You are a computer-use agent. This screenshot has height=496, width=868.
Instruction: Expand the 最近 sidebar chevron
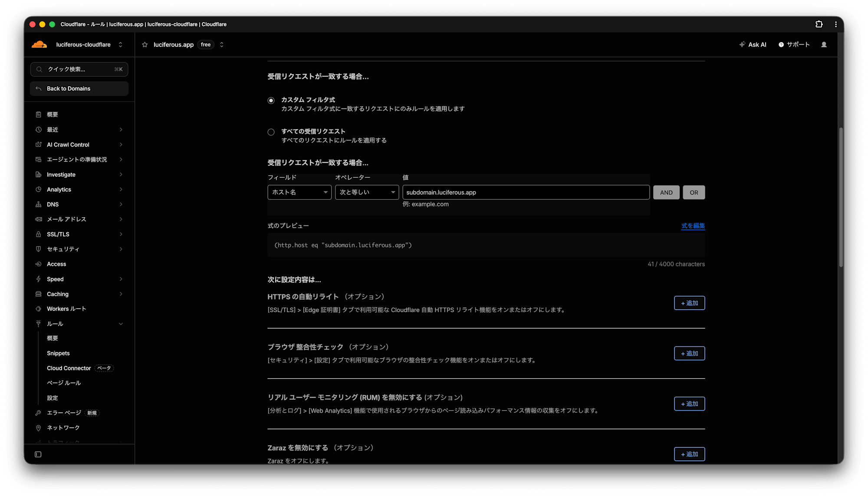pyautogui.click(x=121, y=130)
